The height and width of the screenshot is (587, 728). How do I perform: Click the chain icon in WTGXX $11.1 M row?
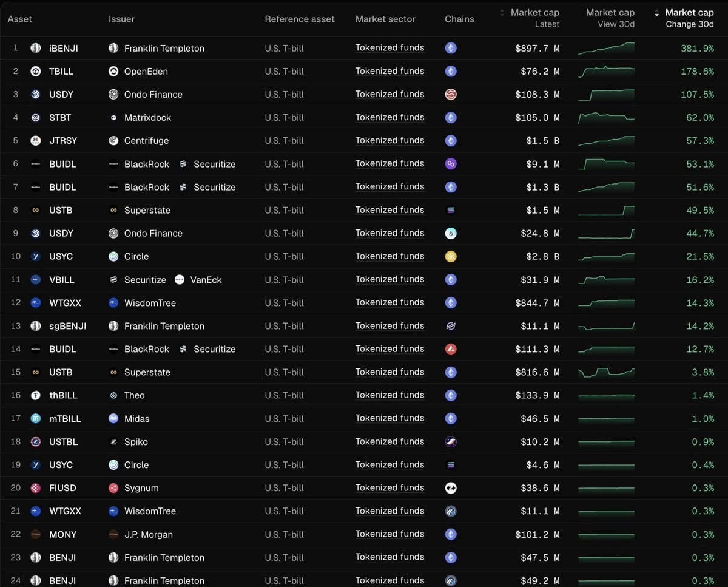point(451,511)
